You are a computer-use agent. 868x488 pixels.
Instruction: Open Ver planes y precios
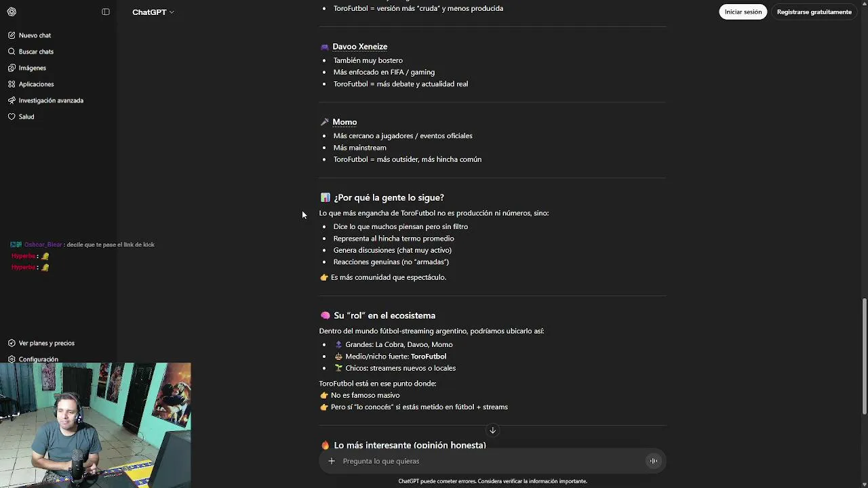[46, 343]
